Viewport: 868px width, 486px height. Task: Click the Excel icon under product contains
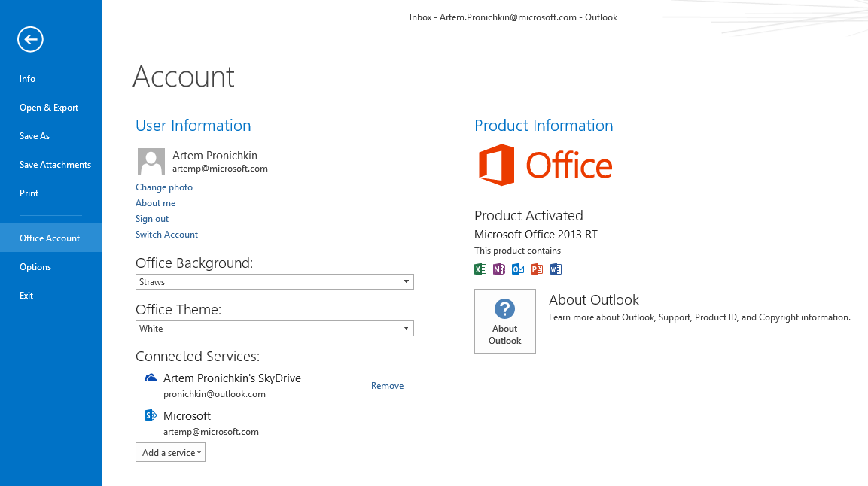[480, 269]
